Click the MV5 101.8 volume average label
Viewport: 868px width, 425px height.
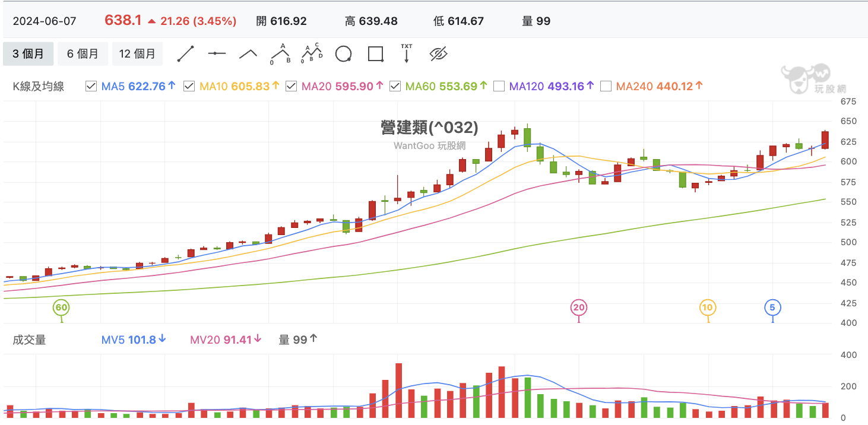tap(134, 340)
